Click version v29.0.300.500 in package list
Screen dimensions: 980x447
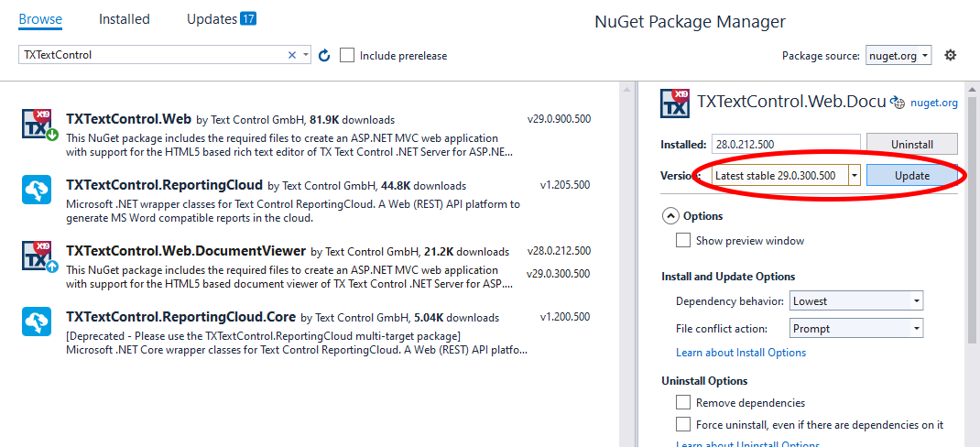point(558,273)
